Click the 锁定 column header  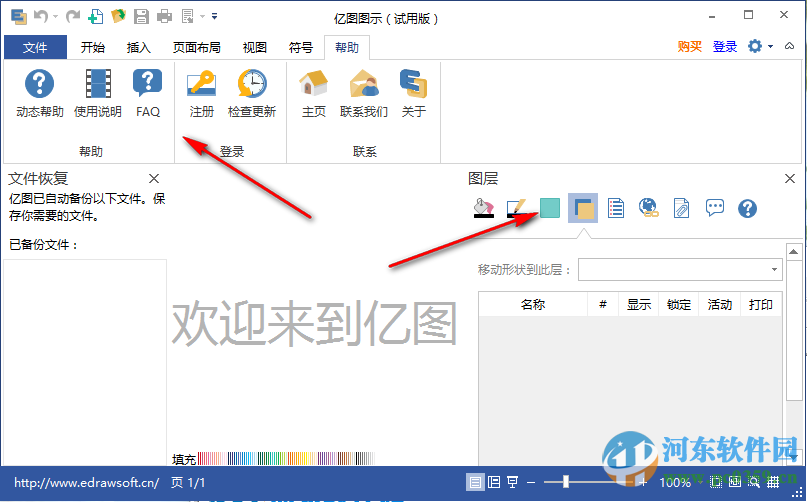[679, 304]
